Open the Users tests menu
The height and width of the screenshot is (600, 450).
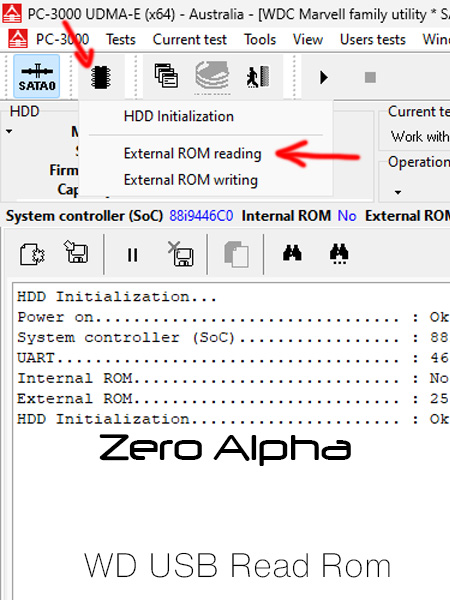pos(373,39)
